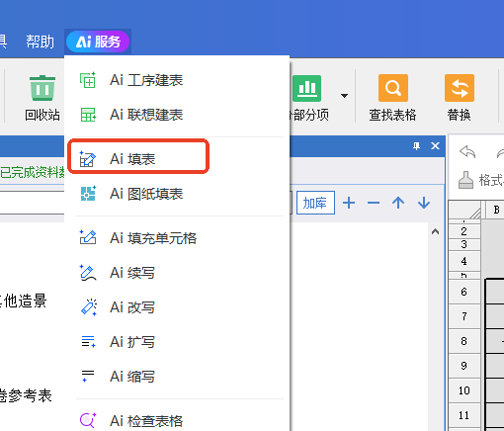
Task: Click the 格式 format brush icon
Action: (465, 180)
